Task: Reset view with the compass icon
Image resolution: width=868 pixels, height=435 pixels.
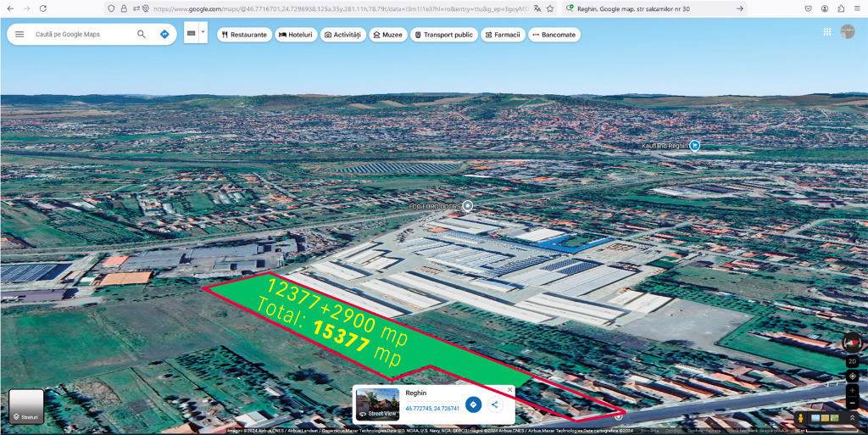Action: [852, 343]
